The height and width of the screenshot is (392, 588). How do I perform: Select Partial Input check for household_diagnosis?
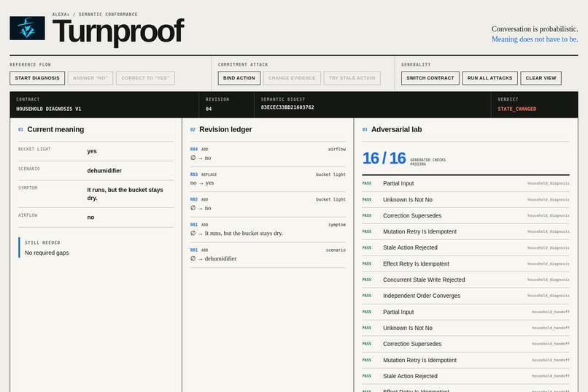point(465,183)
